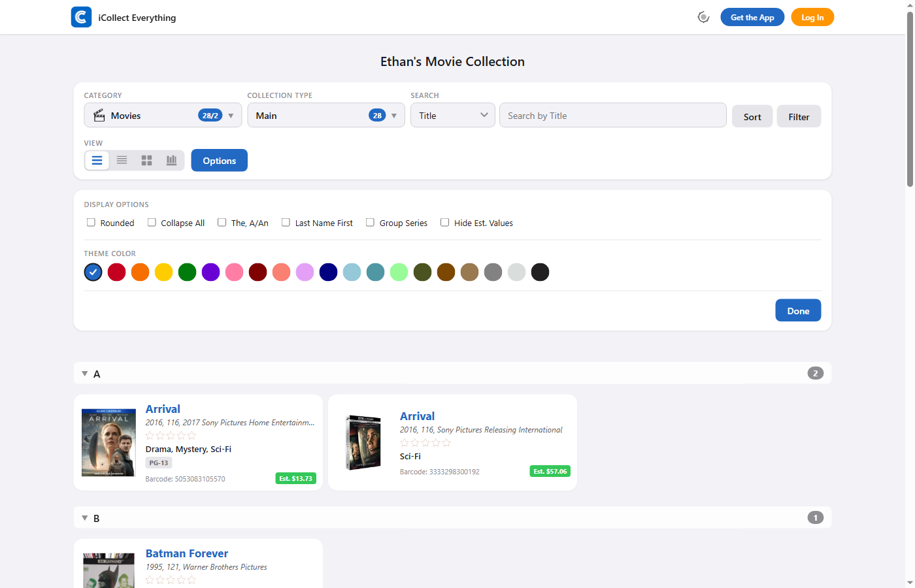Enable Last Name First sorting
Screen dimensions: 915x588
click(286, 222)
